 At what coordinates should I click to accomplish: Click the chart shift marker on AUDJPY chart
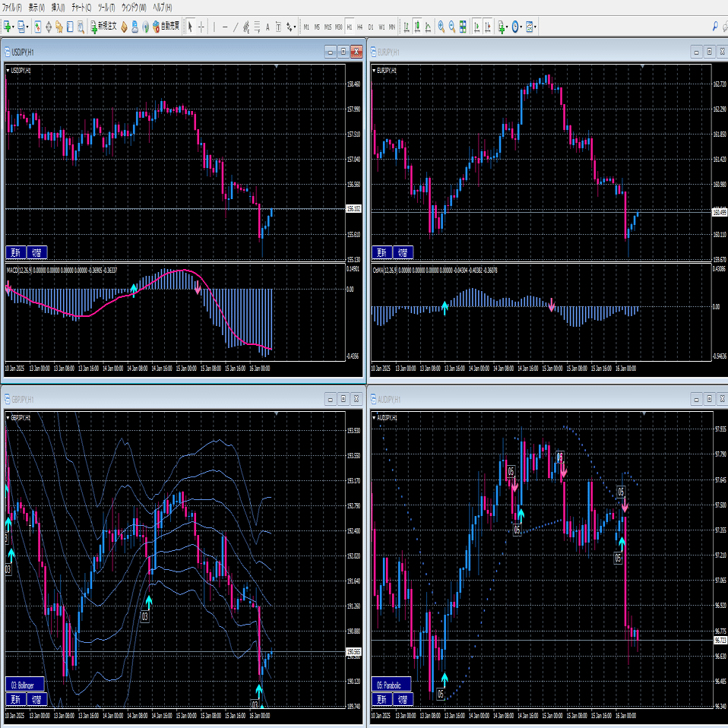(x=644, y=413)
